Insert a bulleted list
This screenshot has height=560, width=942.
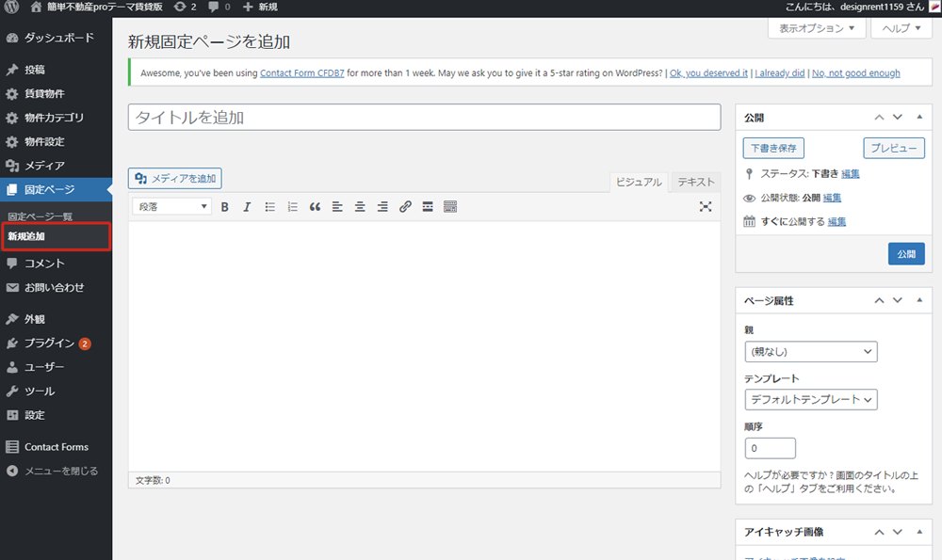[269, 207]
